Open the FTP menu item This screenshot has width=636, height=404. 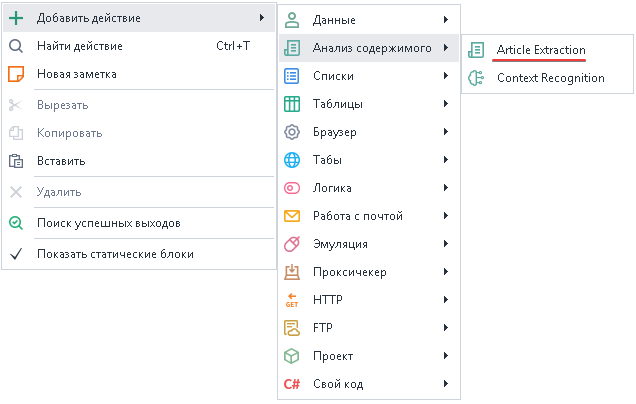click(x=323, y=328)
